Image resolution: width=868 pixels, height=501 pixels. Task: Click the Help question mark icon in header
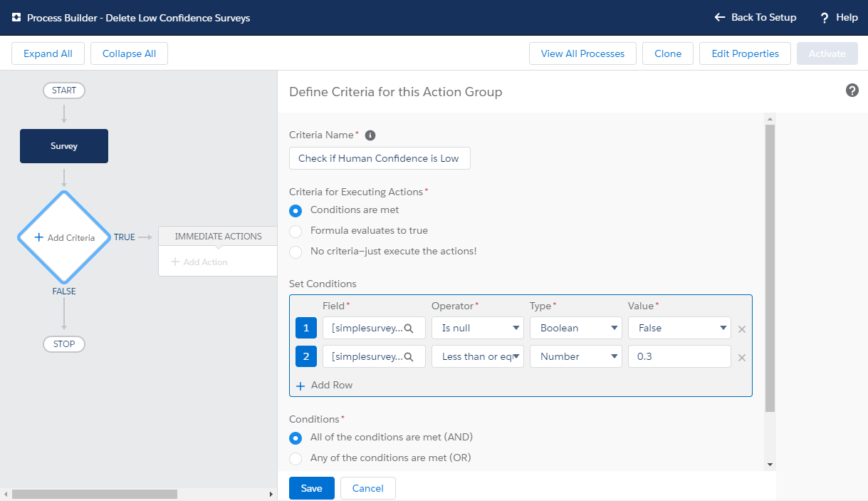pos(825,18)
